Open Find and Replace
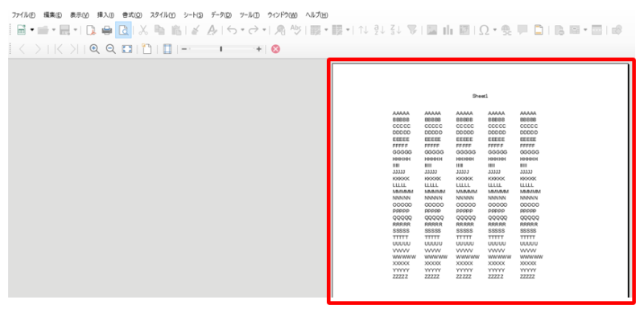The height and width of the screenshot is (313, 644). point(279,30)
